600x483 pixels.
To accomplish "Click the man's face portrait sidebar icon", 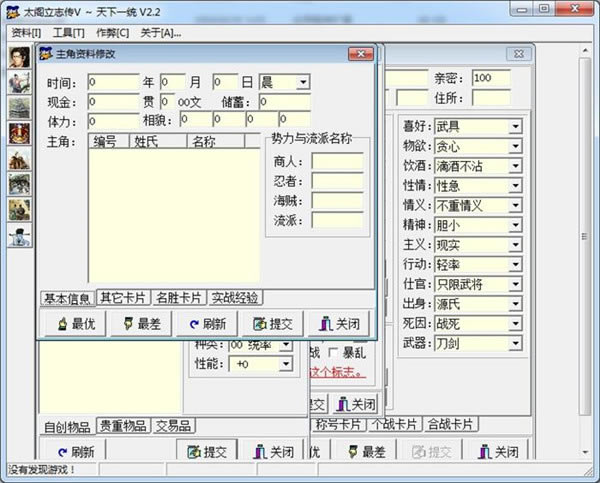I will [19, 57].
